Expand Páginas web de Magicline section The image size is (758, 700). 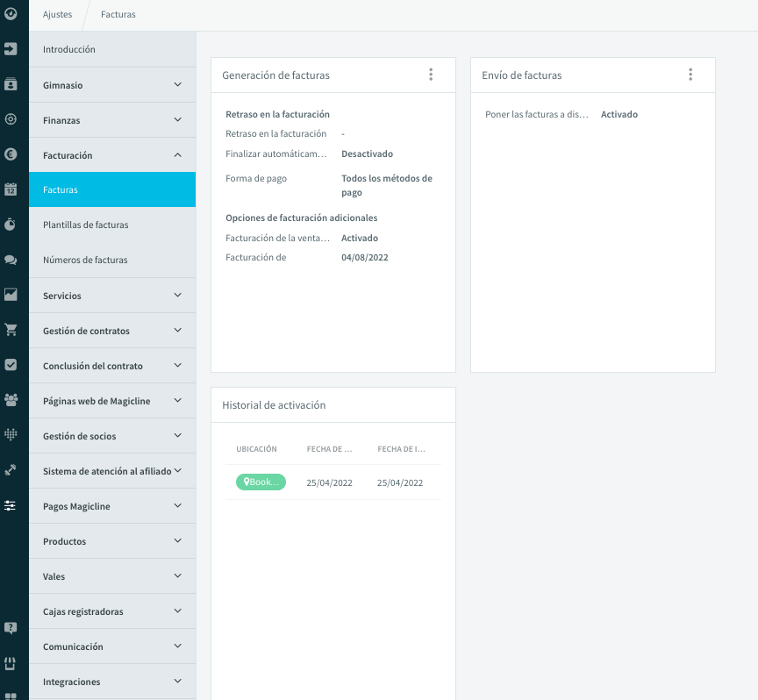pyautogui.click(x=112, y=401)
